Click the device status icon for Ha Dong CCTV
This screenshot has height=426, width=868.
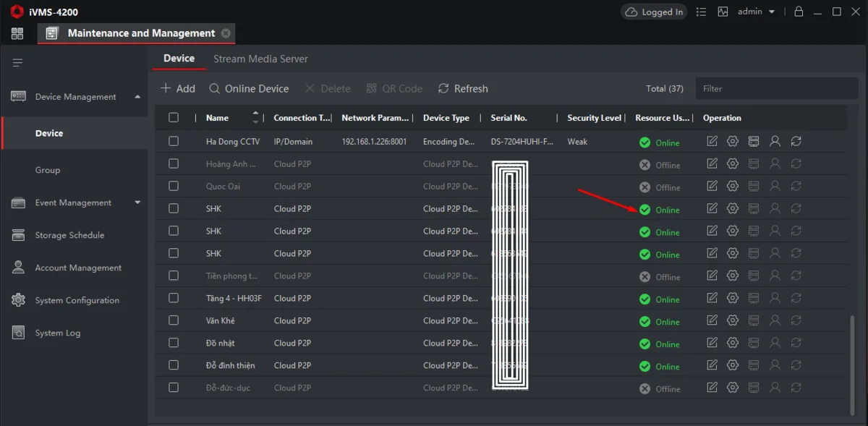coord(754,142)
